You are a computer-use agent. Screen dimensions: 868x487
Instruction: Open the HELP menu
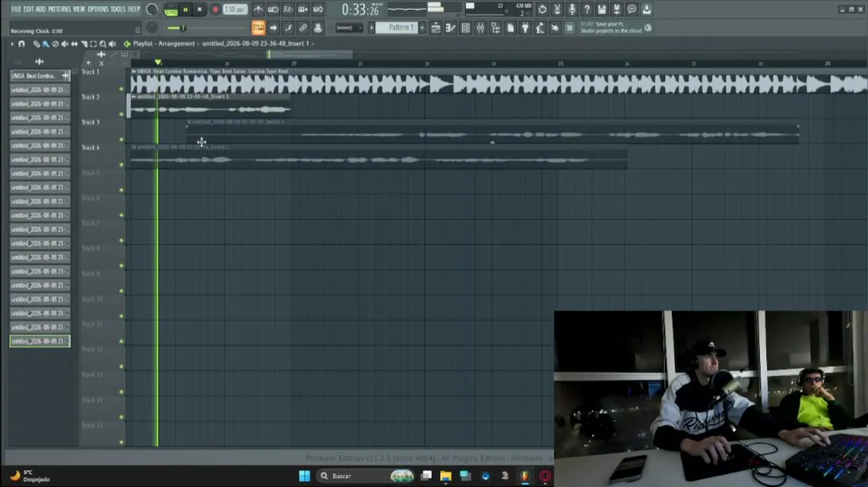tap(134, 9)
